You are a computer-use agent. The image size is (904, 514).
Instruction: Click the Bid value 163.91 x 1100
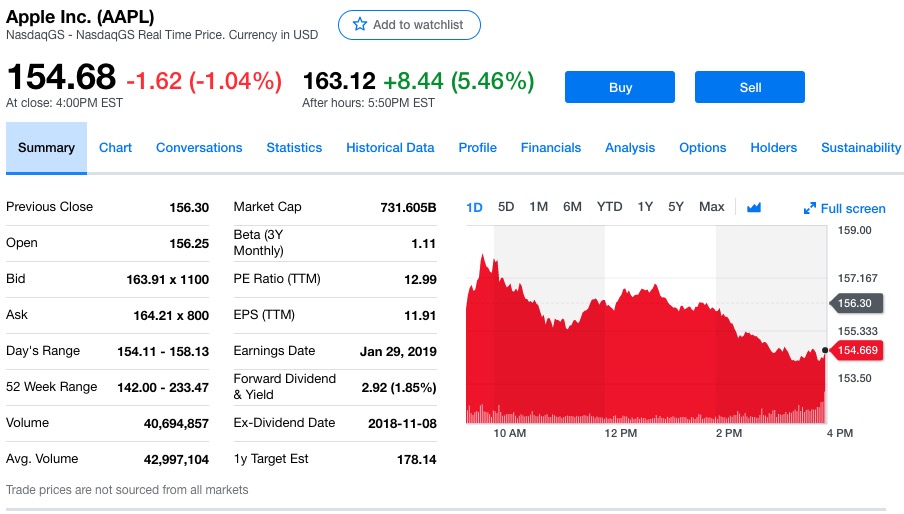point(168,279)
